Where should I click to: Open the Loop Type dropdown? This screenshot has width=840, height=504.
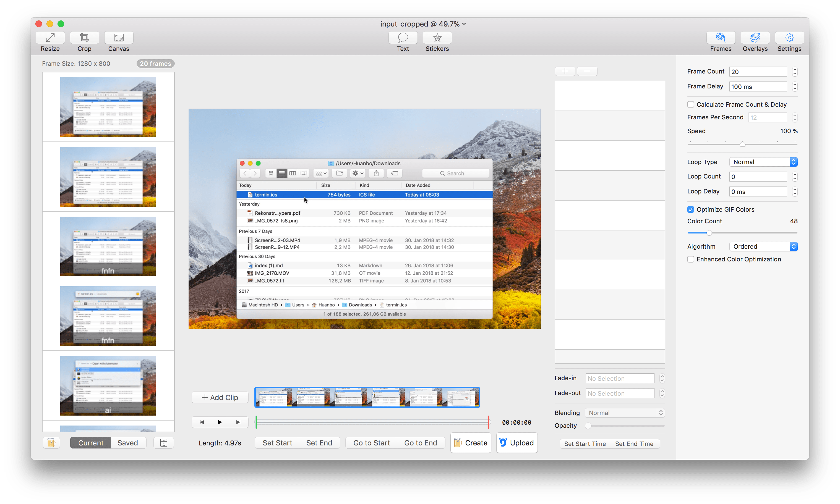[x=763, y=162]
